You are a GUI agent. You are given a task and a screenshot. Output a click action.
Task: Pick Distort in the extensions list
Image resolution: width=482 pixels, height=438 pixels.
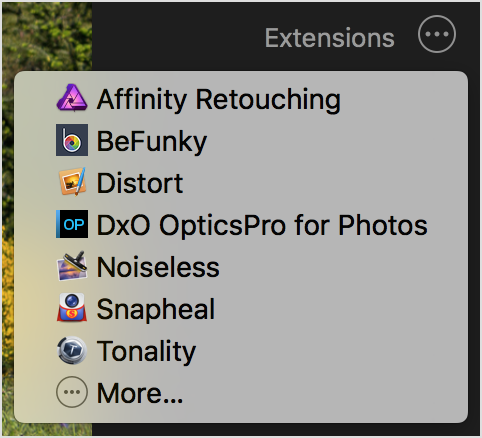140,183
